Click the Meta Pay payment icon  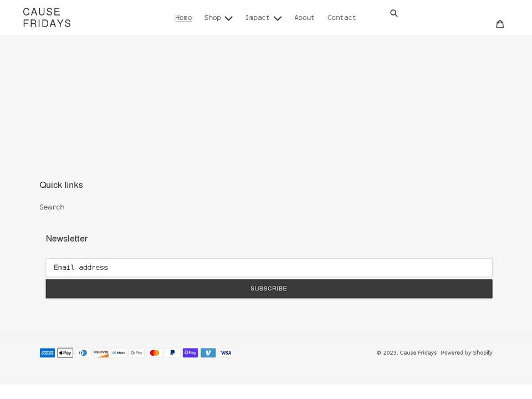tap(119, 353)
